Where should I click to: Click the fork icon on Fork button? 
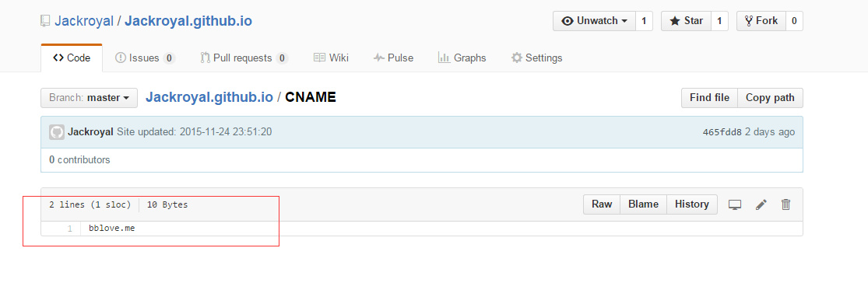click(749, 21)
